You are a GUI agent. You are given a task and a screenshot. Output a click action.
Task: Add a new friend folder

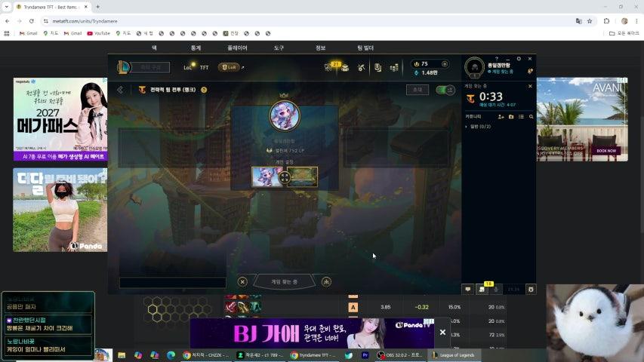511,117
